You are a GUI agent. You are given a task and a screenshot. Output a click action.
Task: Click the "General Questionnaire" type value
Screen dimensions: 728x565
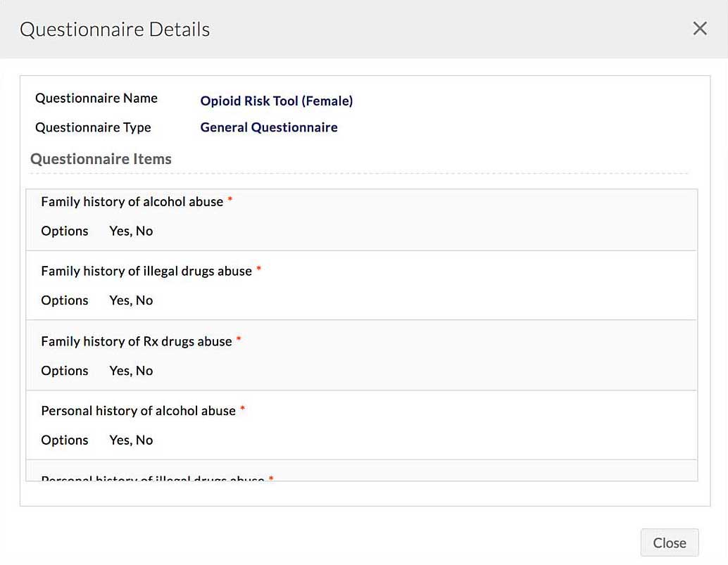pyautogui.click(x=268, y=127)
